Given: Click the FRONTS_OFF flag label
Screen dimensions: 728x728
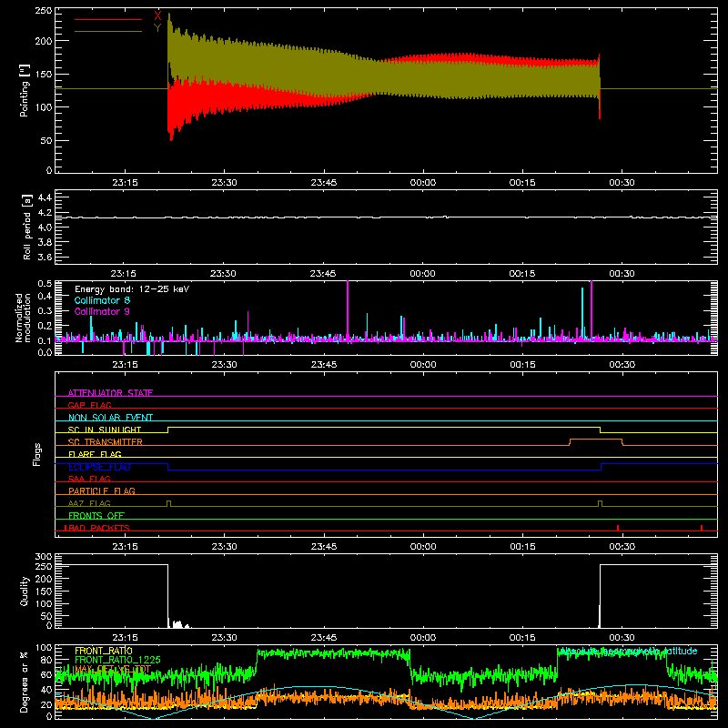Looking at the screenshot, I should click(96, 515).
